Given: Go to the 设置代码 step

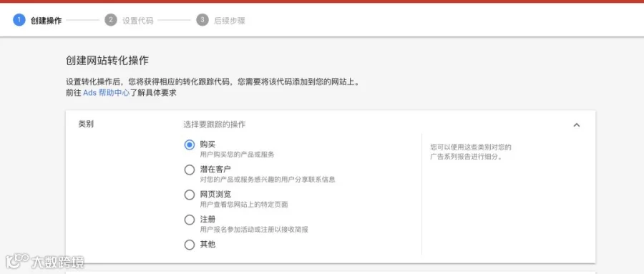Looking at the screenshot, I should click(x=138, y=21).
